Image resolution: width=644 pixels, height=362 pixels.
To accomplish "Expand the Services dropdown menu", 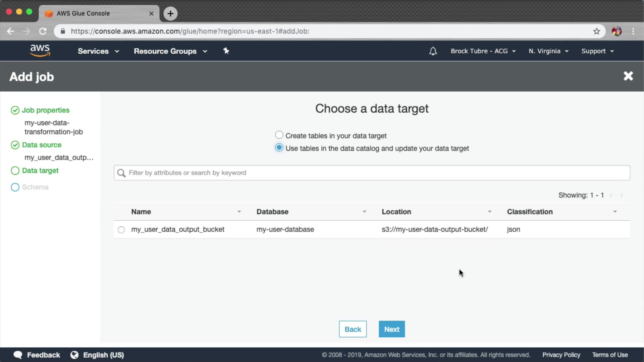I will click(98, 51).
